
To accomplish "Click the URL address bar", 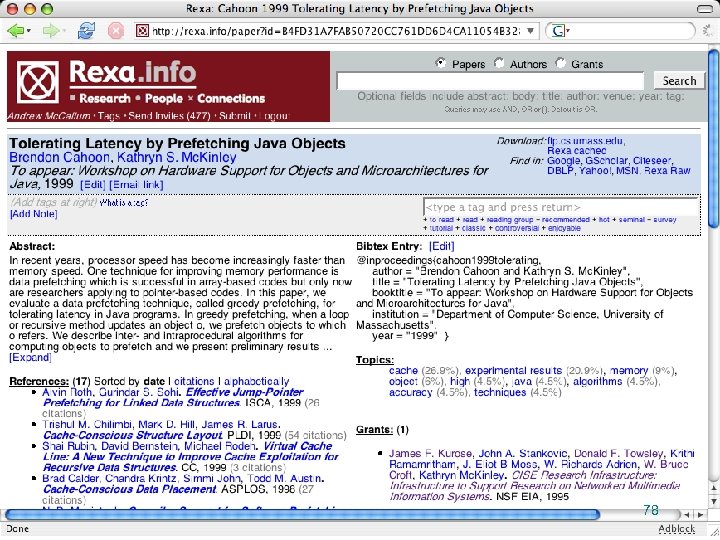I will point(336,31).
